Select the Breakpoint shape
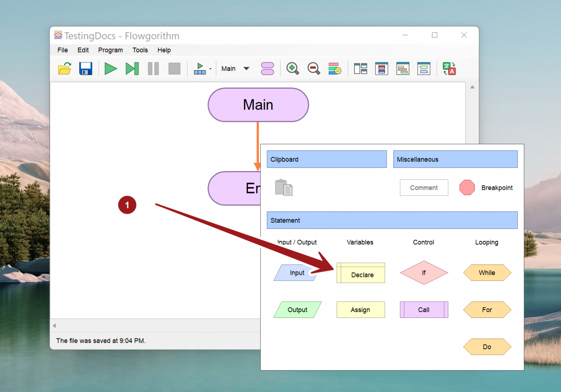Viewport: 561px width, 392px height. click(x=467, y=187)
